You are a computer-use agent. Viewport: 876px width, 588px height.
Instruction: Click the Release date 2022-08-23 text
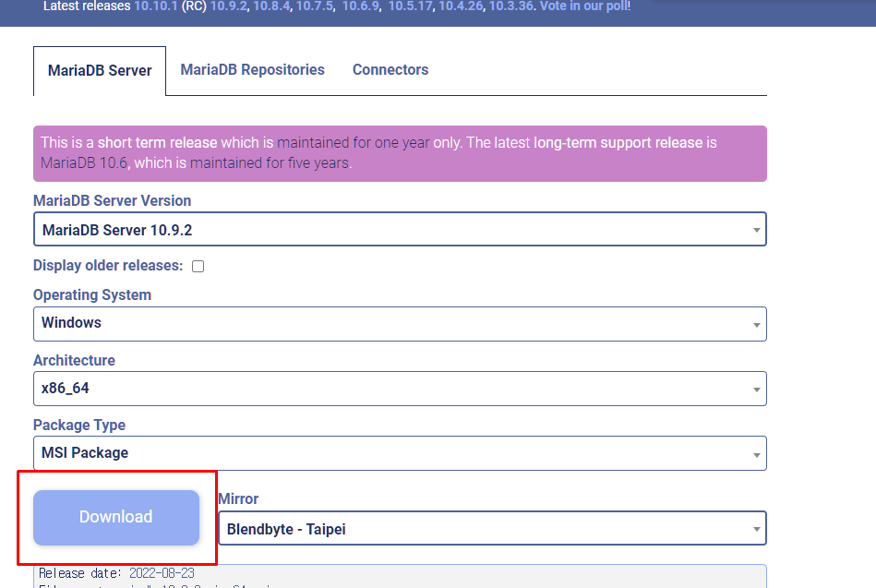pyautogui.click(x=116, y=573)
